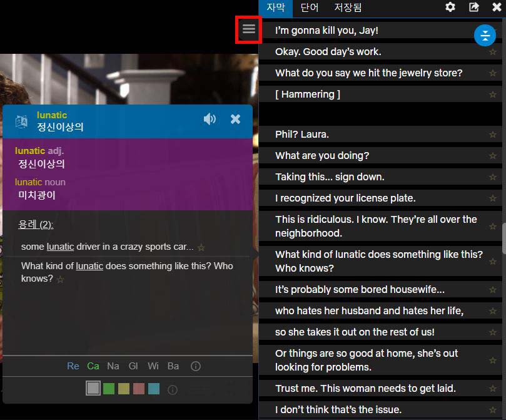Click the export subtitles icon

coord(473,7)
